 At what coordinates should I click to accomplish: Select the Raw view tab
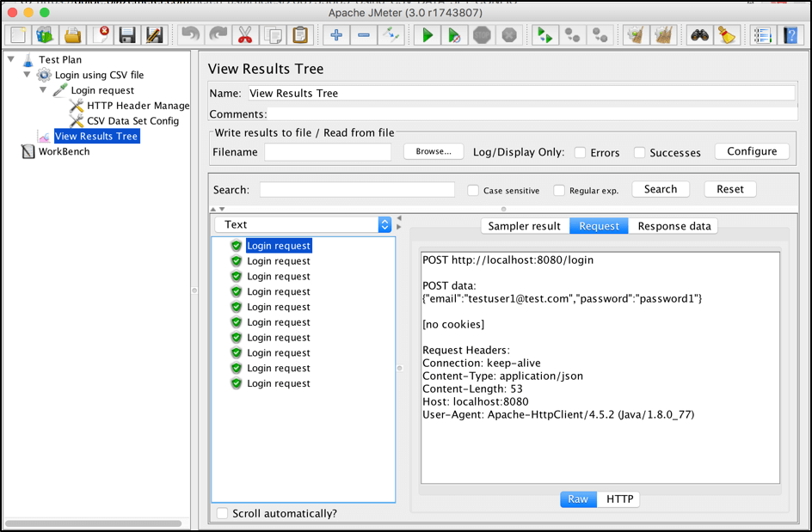pos(578,498)
